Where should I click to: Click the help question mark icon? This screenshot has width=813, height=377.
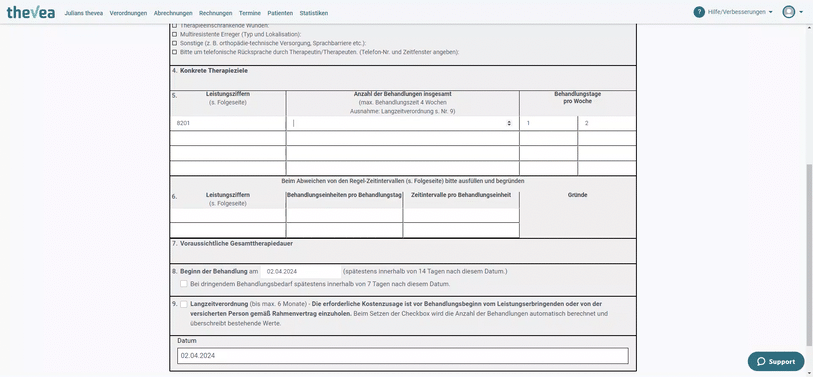698,12
